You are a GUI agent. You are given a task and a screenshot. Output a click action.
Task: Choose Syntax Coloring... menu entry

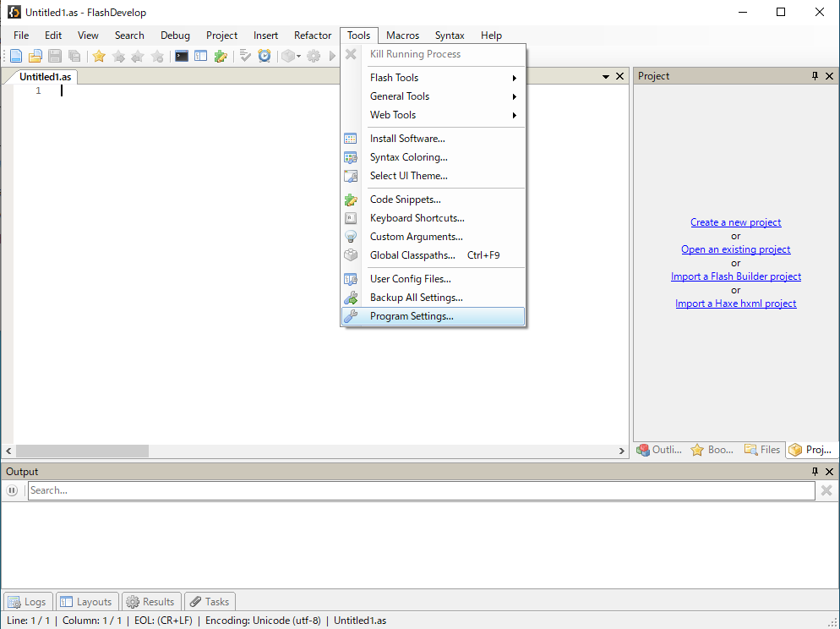pos(433,157)
